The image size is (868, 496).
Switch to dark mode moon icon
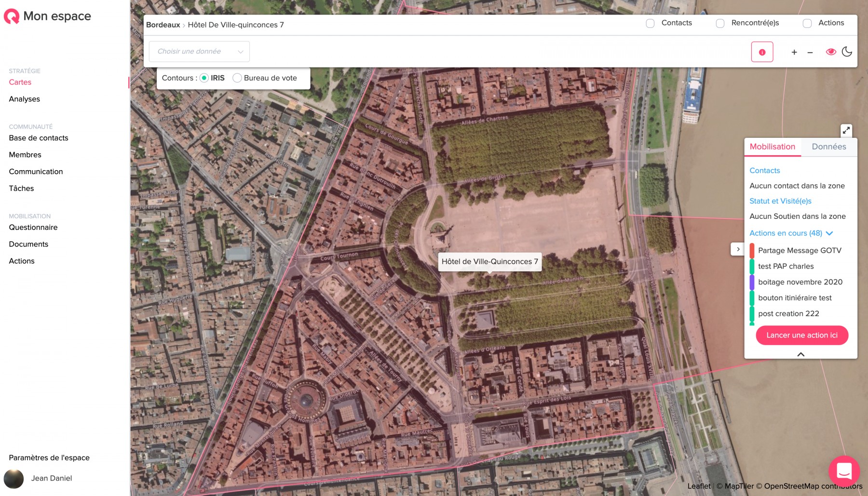coord(847,52)
